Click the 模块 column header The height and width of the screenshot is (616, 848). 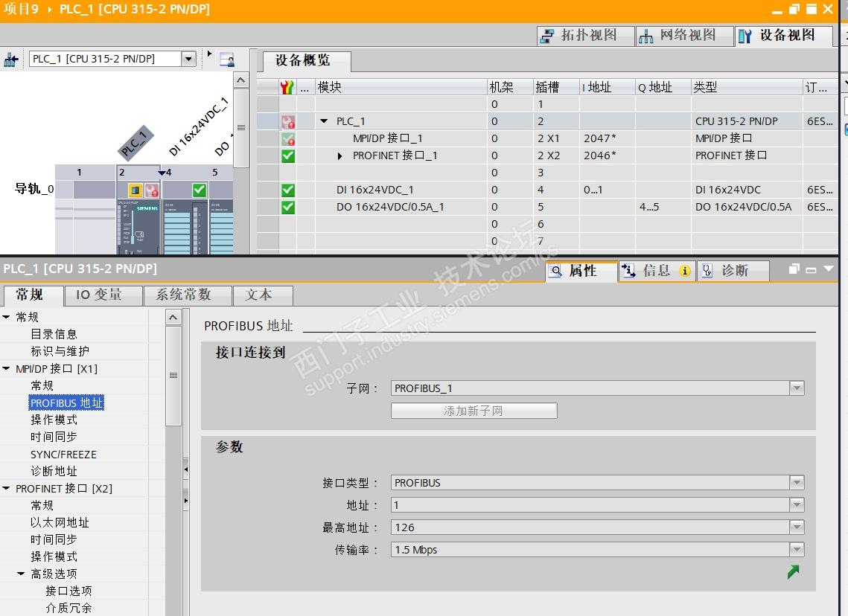(x=401, y=87)
